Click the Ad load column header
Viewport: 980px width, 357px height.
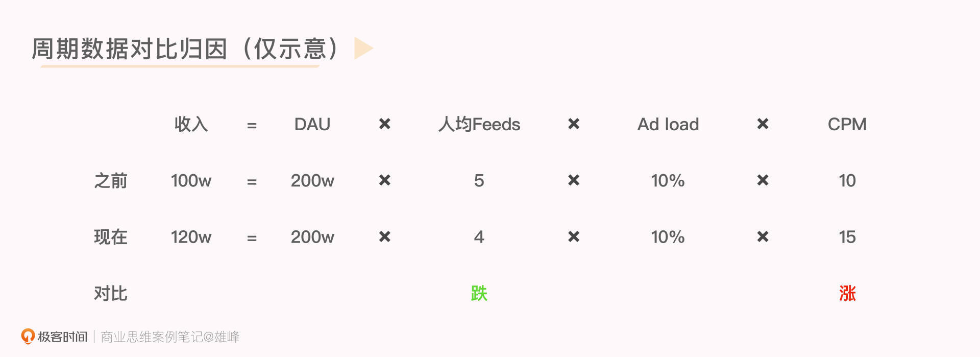tap(668, 124)
